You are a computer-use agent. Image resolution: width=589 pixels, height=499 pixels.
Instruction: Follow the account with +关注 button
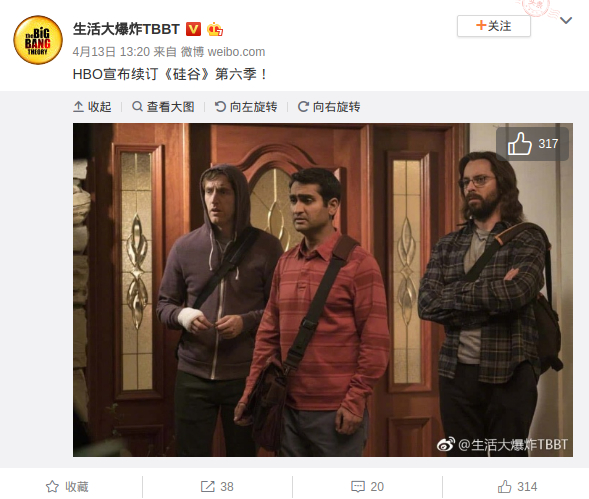point(494,26)
